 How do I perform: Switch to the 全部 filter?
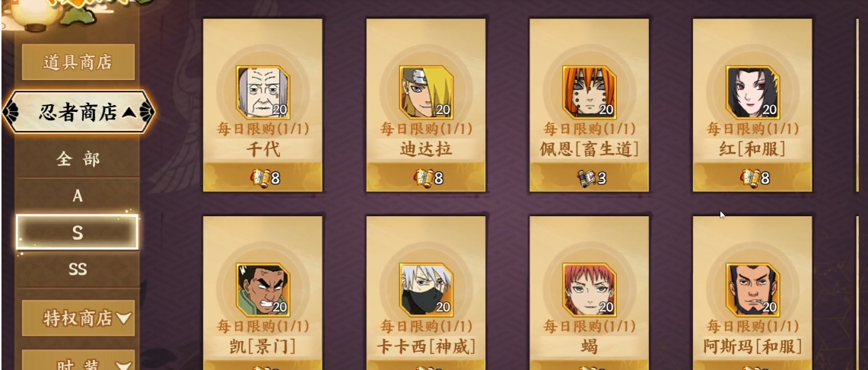78,160
